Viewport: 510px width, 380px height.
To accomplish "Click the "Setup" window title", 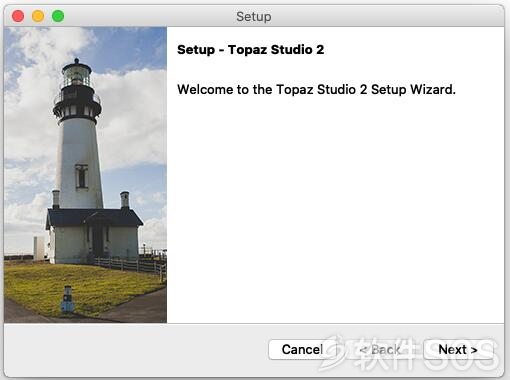I will click(254, 16).
